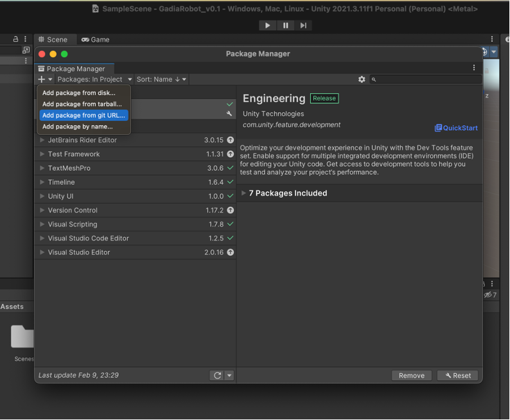The width and height of the screenshot is (510, 420).
Task: Toggle hidden packages visibility count icon
Action: point(490,295)
